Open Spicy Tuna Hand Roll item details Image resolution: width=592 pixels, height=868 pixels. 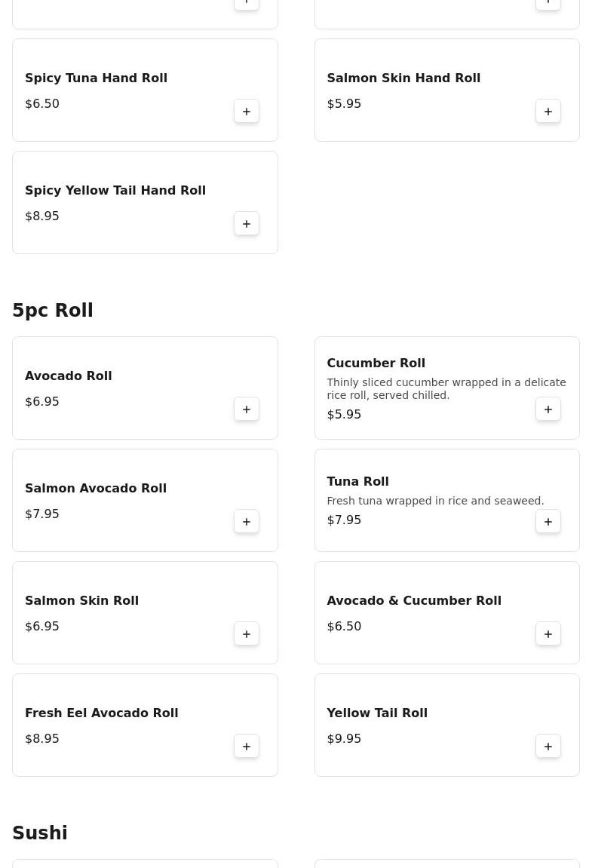[96, 78]
